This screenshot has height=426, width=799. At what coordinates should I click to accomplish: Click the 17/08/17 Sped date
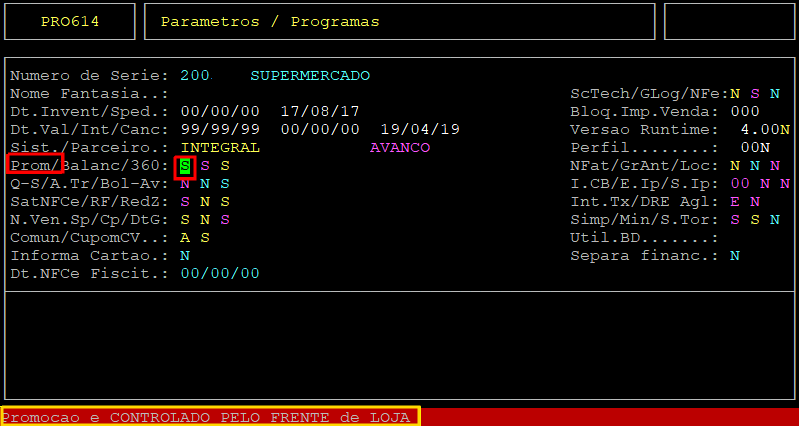tap(320, 112)
